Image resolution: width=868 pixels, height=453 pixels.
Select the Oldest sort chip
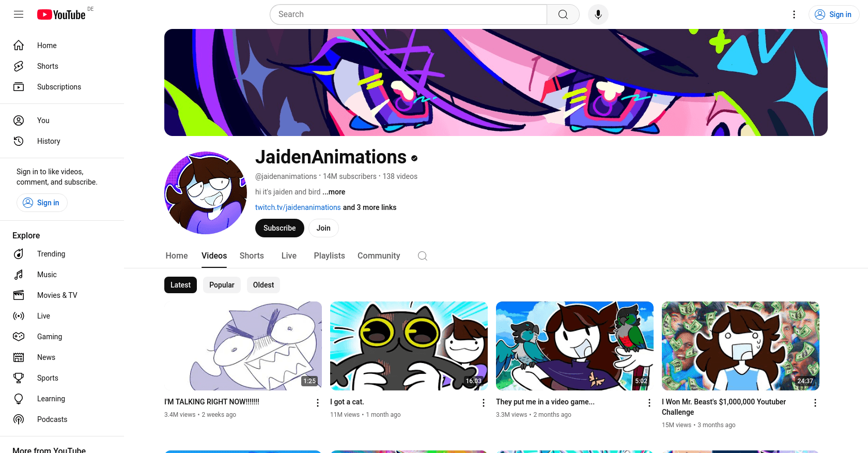click(x=263, y=285)
